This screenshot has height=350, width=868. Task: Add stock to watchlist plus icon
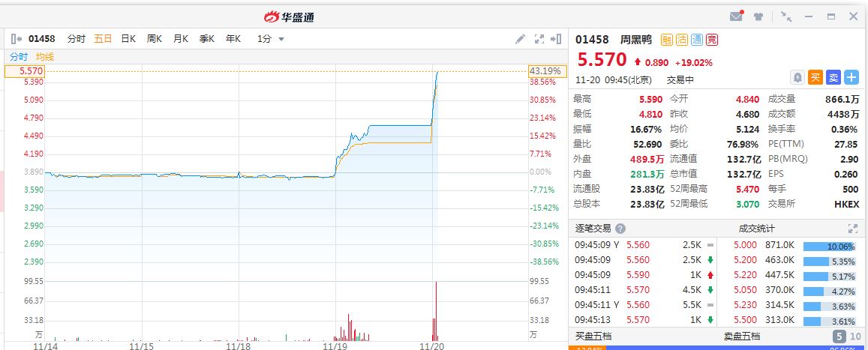click(x=851, y=77)
